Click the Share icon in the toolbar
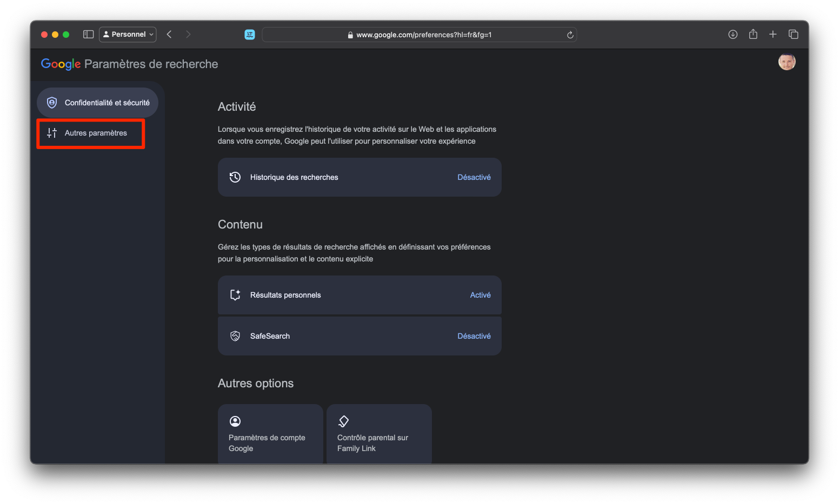Image resolution: width=839 pixels, height=504 pixels. point(753,34)
